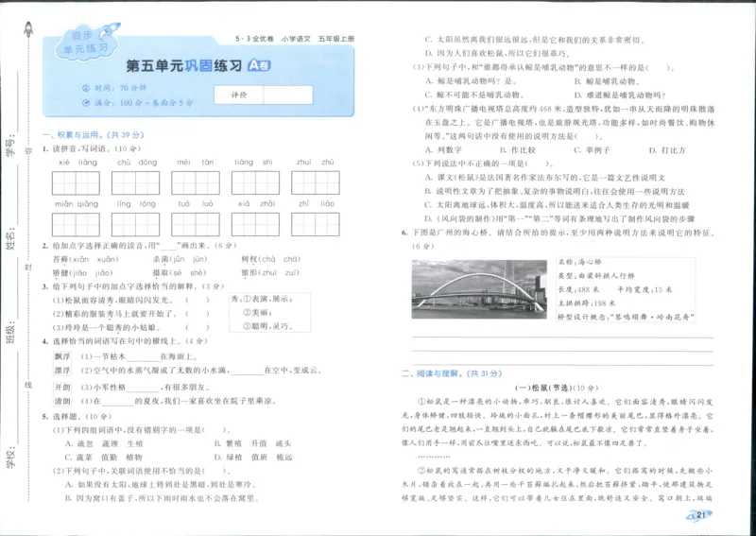Click the writing grid under miǎn qiǎng
756x536 pixels.
click(x=76, y=224)
